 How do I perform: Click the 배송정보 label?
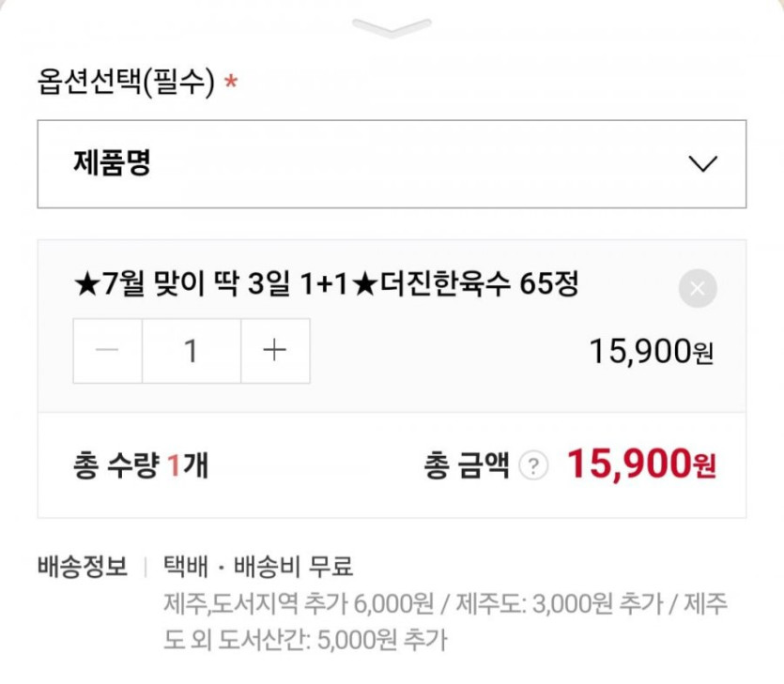83,567
